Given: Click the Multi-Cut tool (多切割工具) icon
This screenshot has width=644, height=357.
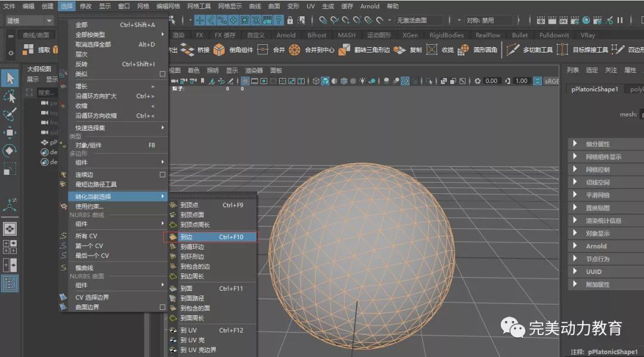Looking at the screenshot, I should pyautogui.click(x=513, y=50).
